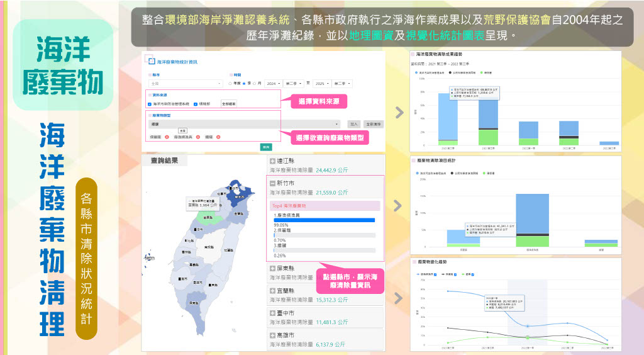Collapse the 新竹市 result row
This screenshot has height=355, width=644.
point(272,183)
